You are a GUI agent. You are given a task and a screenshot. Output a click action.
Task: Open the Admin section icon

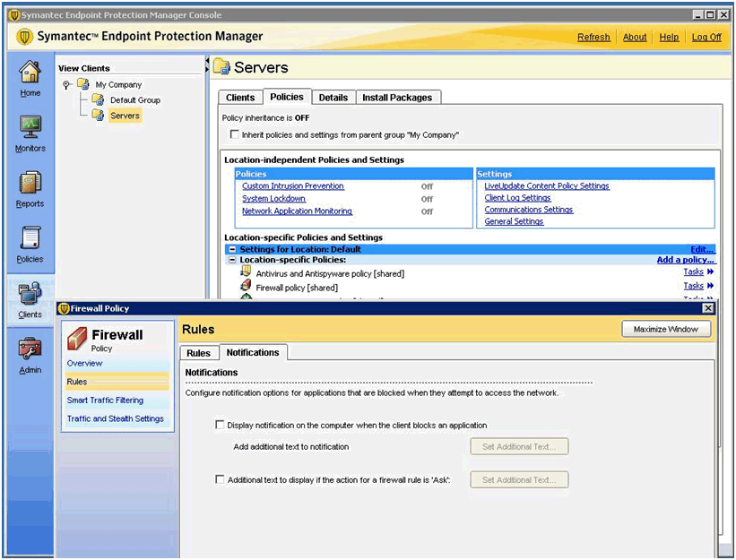point(30,349)
